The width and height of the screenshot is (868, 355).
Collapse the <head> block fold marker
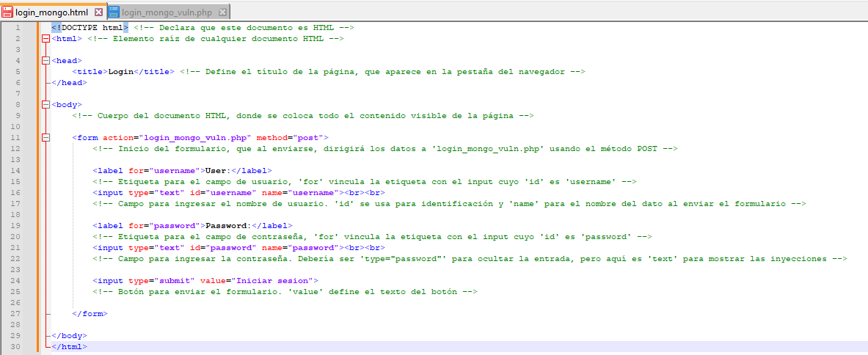tap(45, 61)
